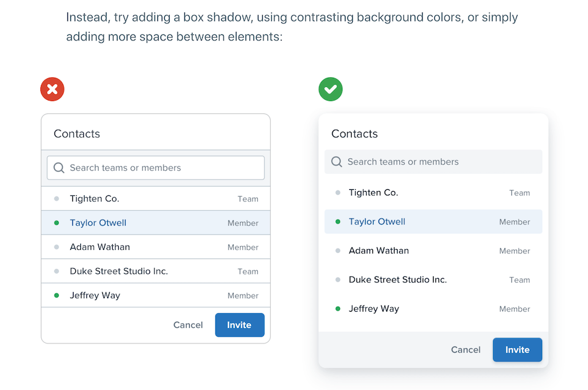Screen dimensions: 588x390
Task: Select Adam Wathan row in left bordered list
Action: (156, 247)
